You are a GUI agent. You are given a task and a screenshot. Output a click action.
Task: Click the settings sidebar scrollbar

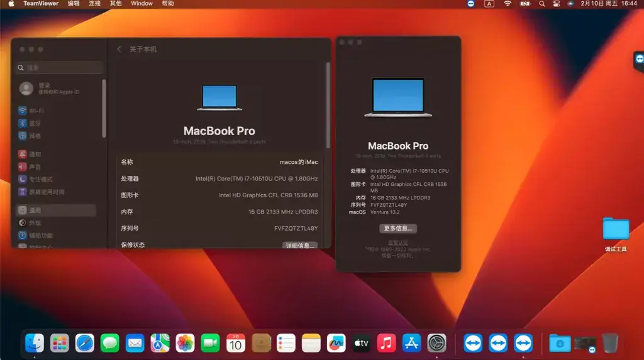(x=104, y=109)
